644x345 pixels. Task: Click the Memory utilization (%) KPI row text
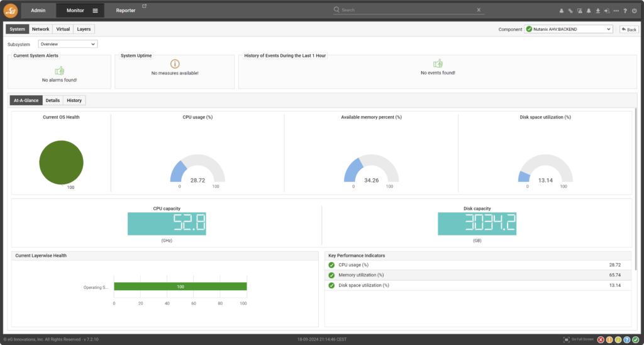pyautogui.click(x=361, y=275)
